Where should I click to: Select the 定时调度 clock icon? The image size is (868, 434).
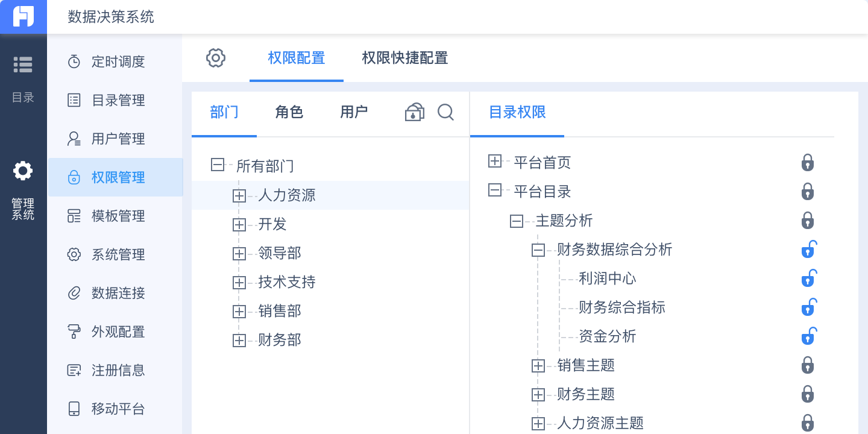coord(73,61)
